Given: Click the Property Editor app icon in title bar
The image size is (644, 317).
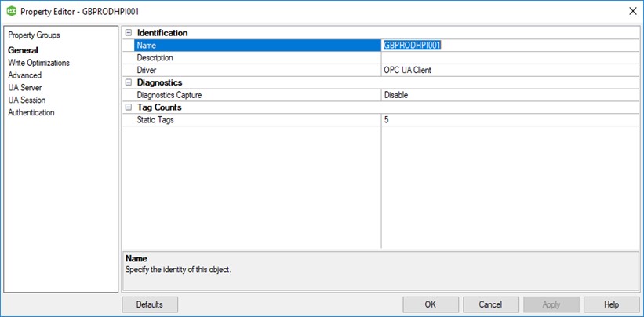Looking at the screenshot, I should coord(11,11).
